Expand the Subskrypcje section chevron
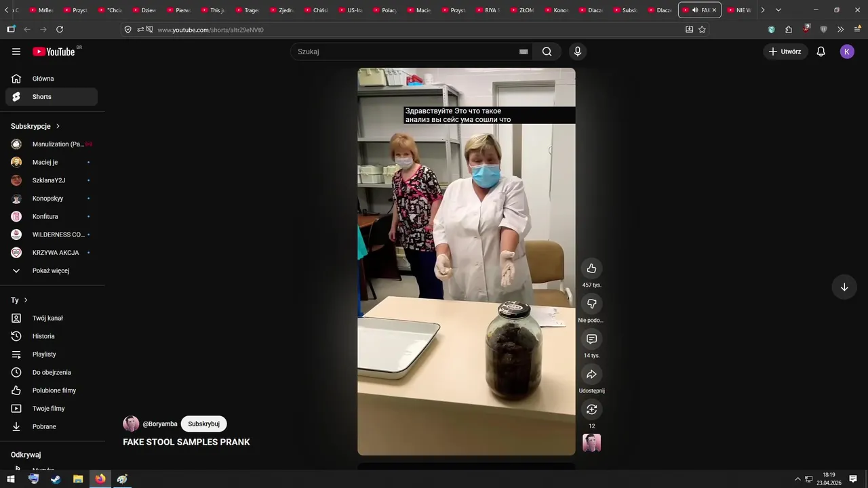The height and width of the screenshot is (488, 868). (x=58, y=126)
